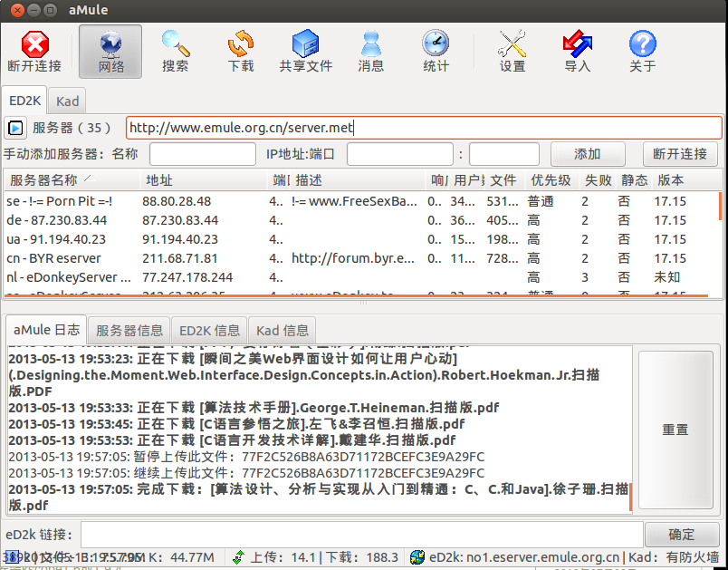Open the 关于 about question-mark icon
Image resolution: width=728 pixels, height=570 pixels.
tap(643, 43)
